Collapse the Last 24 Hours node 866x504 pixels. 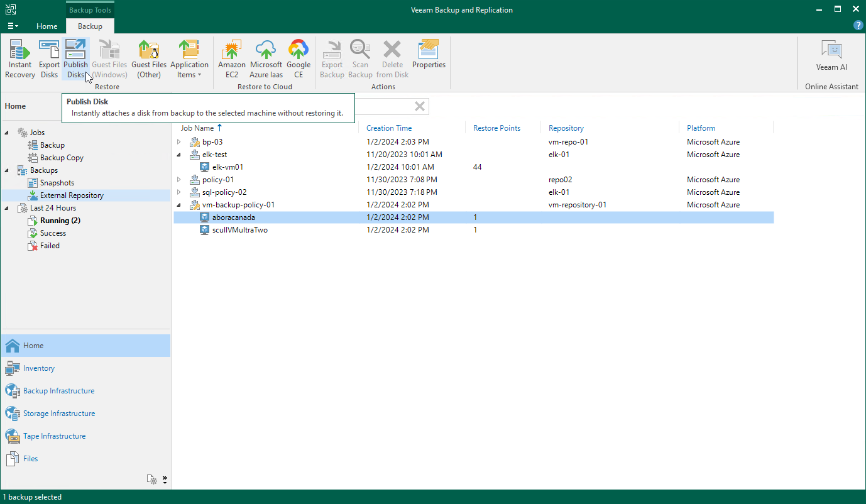pyautogui.click(x=8, y=208)
